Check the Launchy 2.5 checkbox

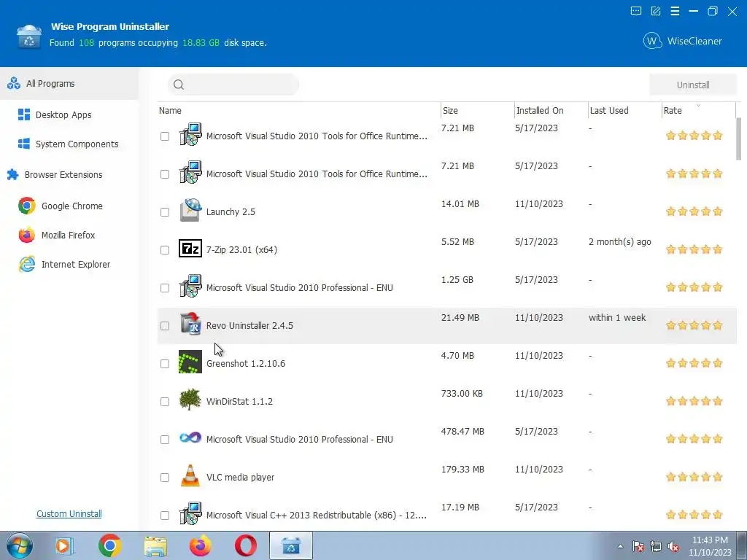point(165,212)
